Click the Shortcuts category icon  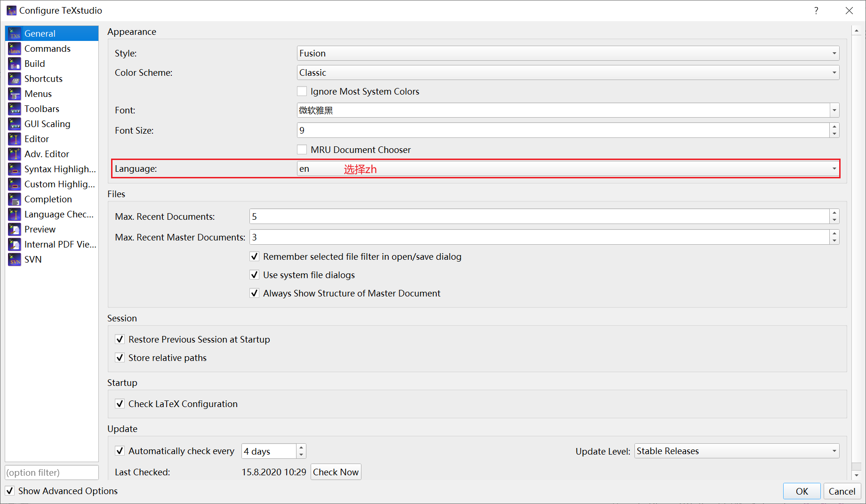[15, 79]
